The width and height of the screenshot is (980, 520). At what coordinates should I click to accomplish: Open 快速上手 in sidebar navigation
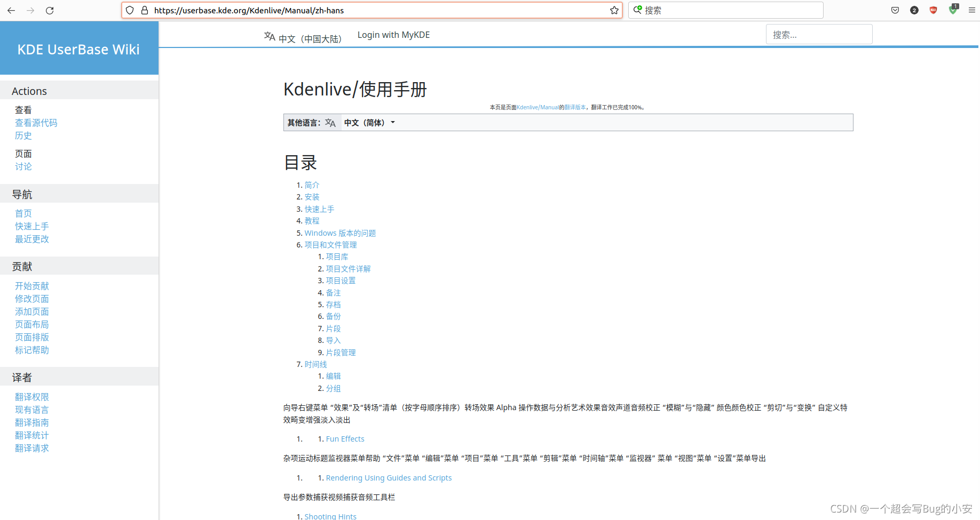point(32,226)
